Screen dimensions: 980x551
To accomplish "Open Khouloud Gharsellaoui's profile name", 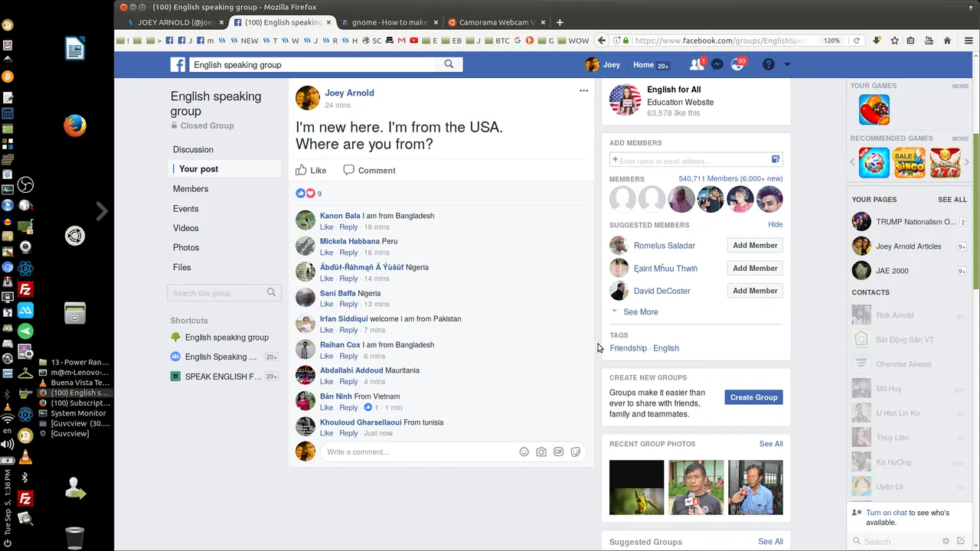I will tap(361, 422).
